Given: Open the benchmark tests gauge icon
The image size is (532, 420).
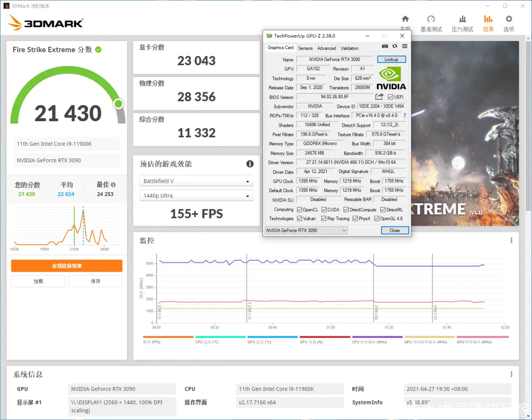Looking at the screenshot, I should pyautogui.click(x=431, y=19).
